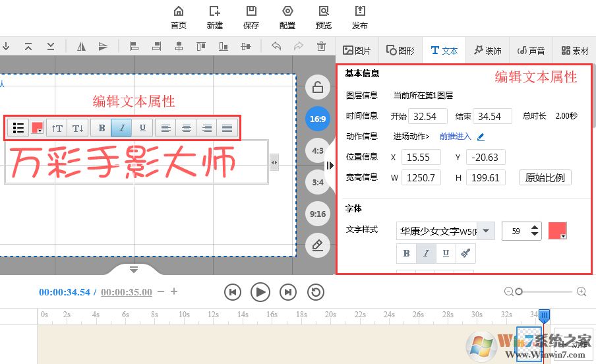Viewport: 596px width, 364px height.
Task: Toggle bold in floating toolbar
Action: pyautogui.click(x=102, y=128)
